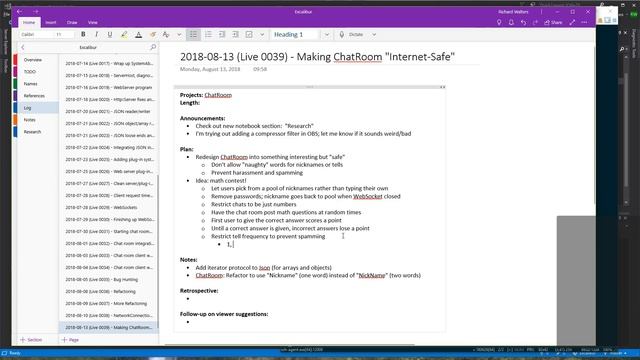Select the text highlighter tool
The height and width of the screenshot is (360, 640).
124,34
